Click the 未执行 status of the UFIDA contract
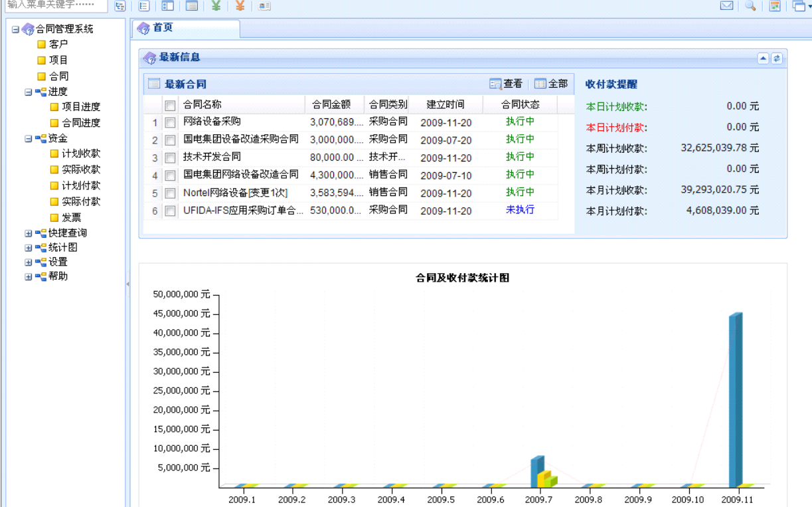 tap(520, 210)
